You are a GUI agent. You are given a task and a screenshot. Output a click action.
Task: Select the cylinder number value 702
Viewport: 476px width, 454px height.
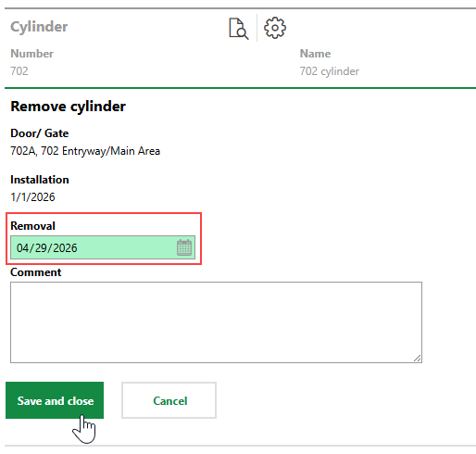[19, 71]
